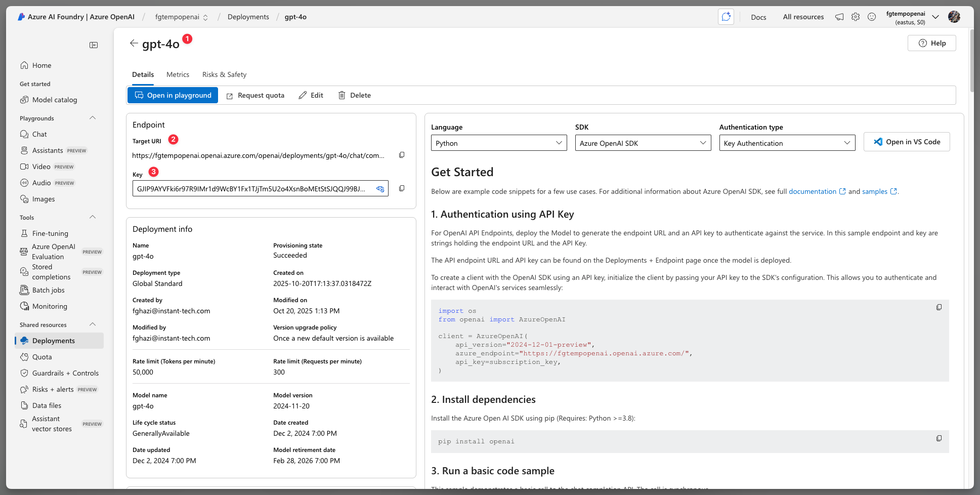The image size is (980, 495).
Task: Open the SDK dropdown
Action: pos(643,143)
